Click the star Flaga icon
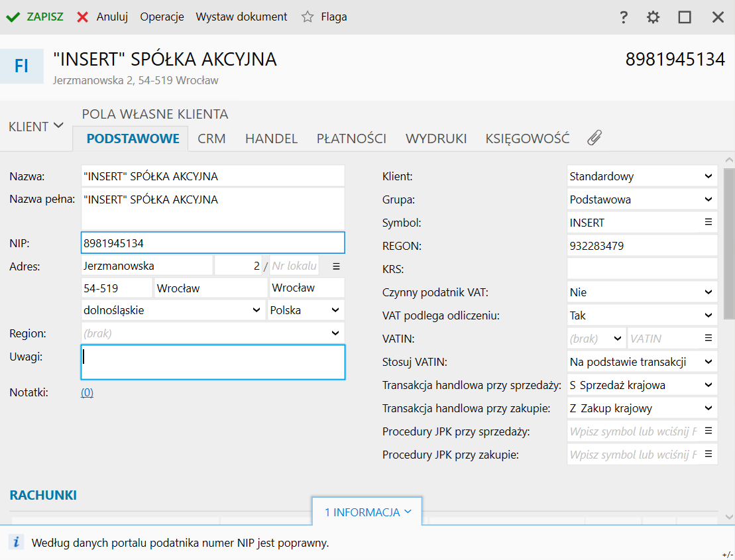 pyautogui.click(x=308, y=17)
